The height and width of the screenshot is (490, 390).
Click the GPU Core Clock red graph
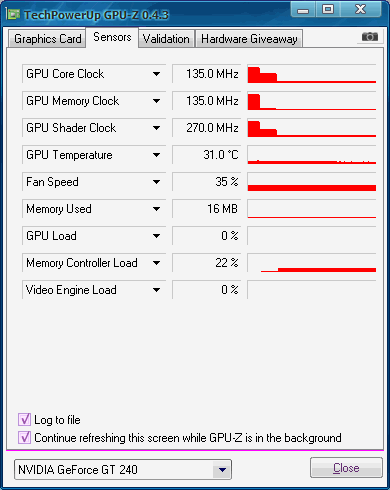tap(312, 74)
